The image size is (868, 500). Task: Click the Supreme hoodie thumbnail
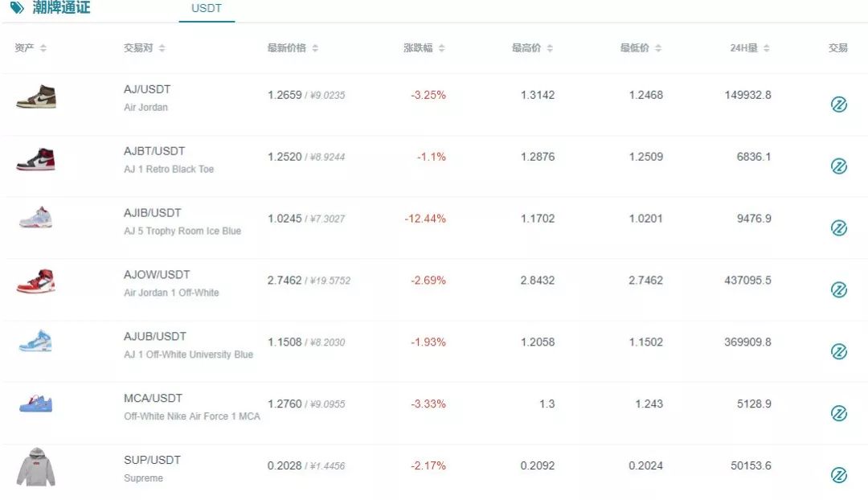[x=36, y=467]
